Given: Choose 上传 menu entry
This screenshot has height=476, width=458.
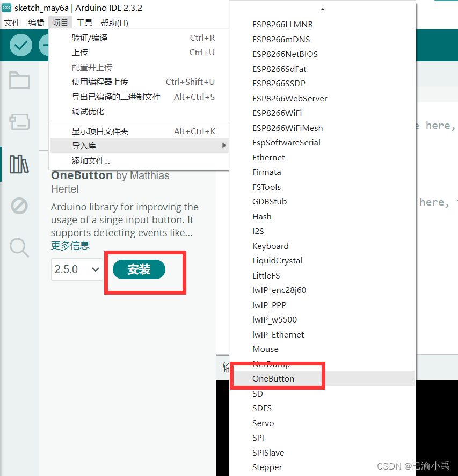Looking at the screenshot, I should click(140, 53).
